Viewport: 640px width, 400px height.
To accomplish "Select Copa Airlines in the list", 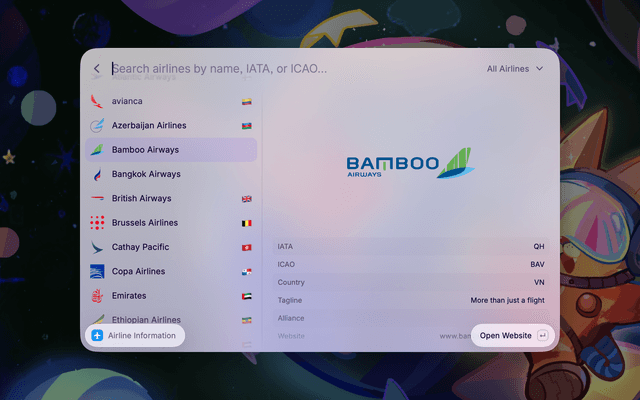I will point(138,271).
